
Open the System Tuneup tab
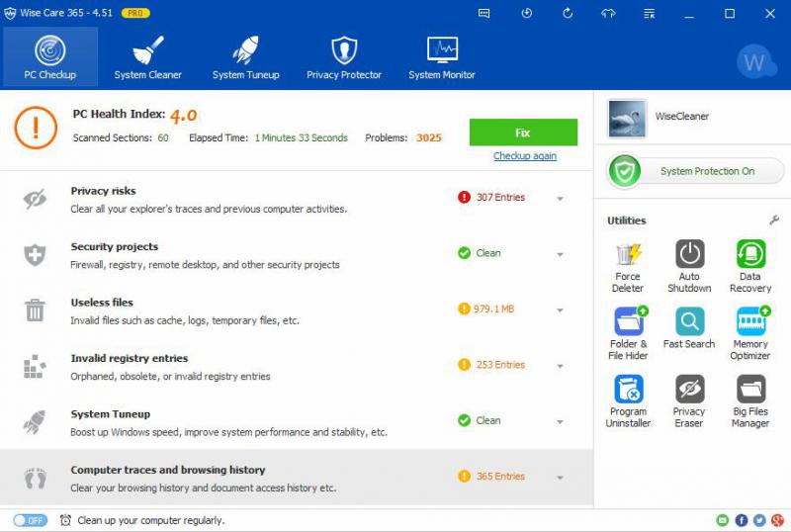coord(245,57)
